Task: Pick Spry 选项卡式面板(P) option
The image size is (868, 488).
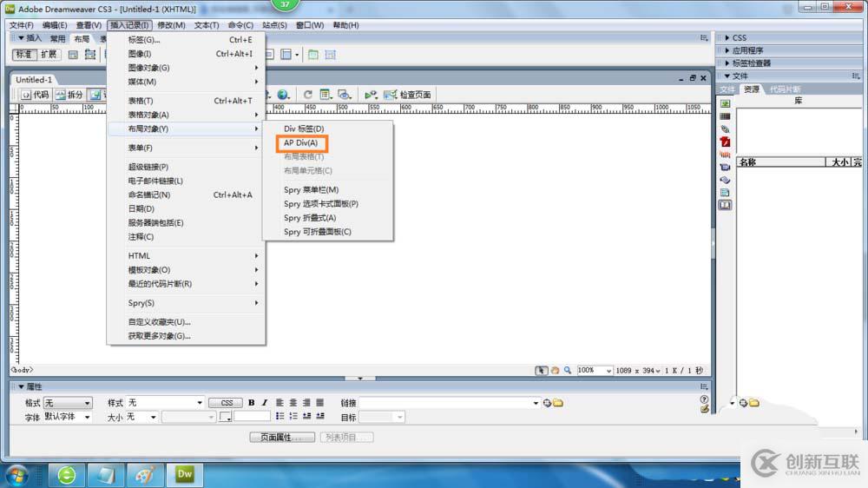Action: point(321,204)
